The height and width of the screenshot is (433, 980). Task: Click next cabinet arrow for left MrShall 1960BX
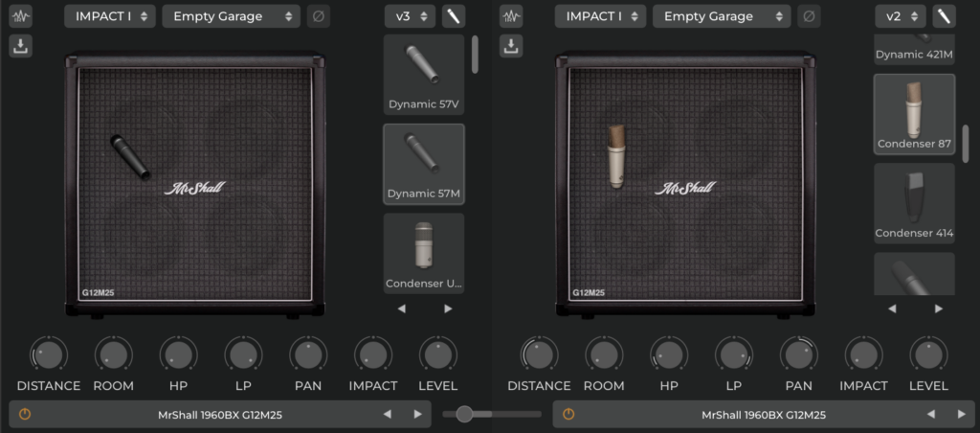point(417,415)
